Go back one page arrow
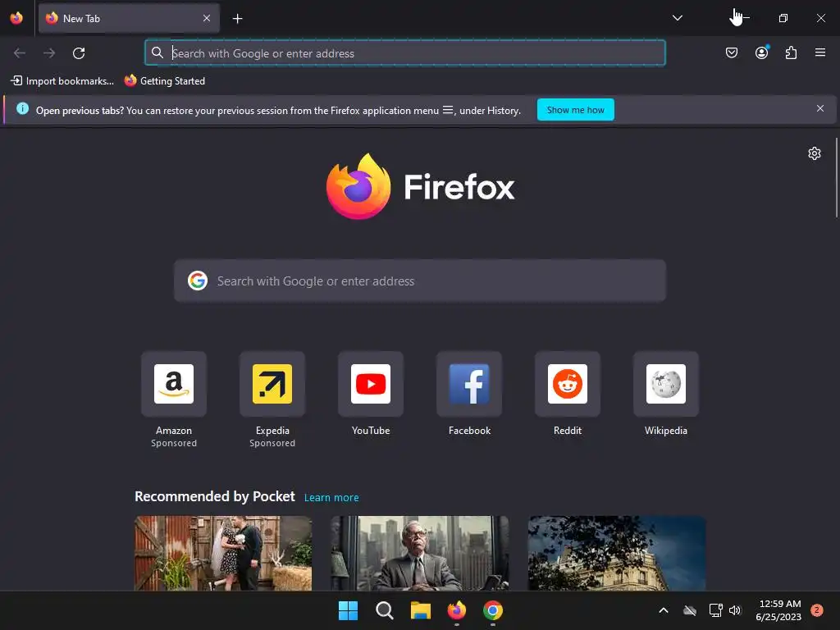The image size is (840, 630). [x=20, y=53]
